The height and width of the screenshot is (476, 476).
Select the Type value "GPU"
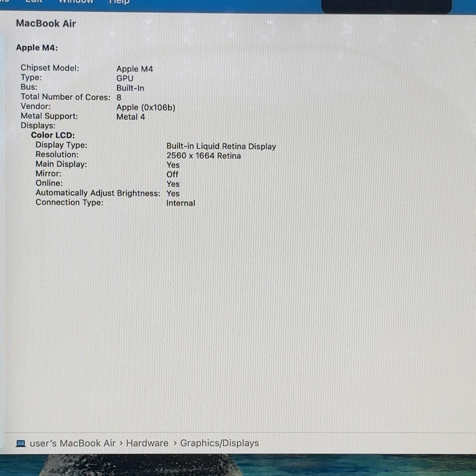click(x=125, y=78)
